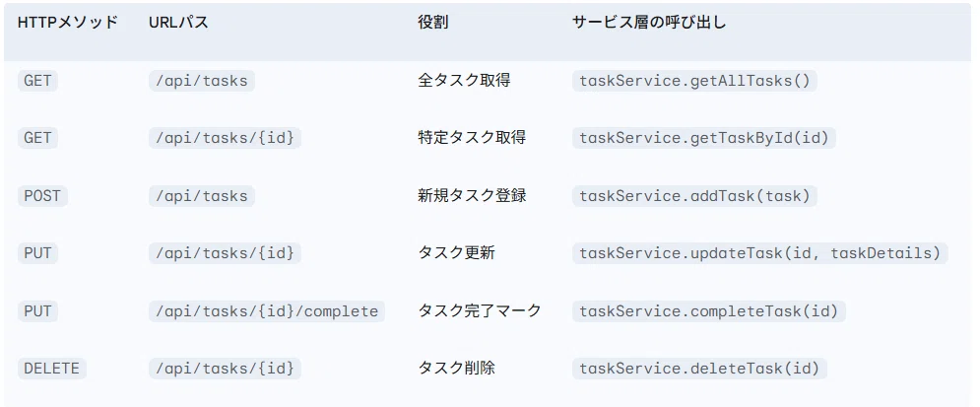
Task: Click the 全タスク取得 role cell
Action: point(464,81)
